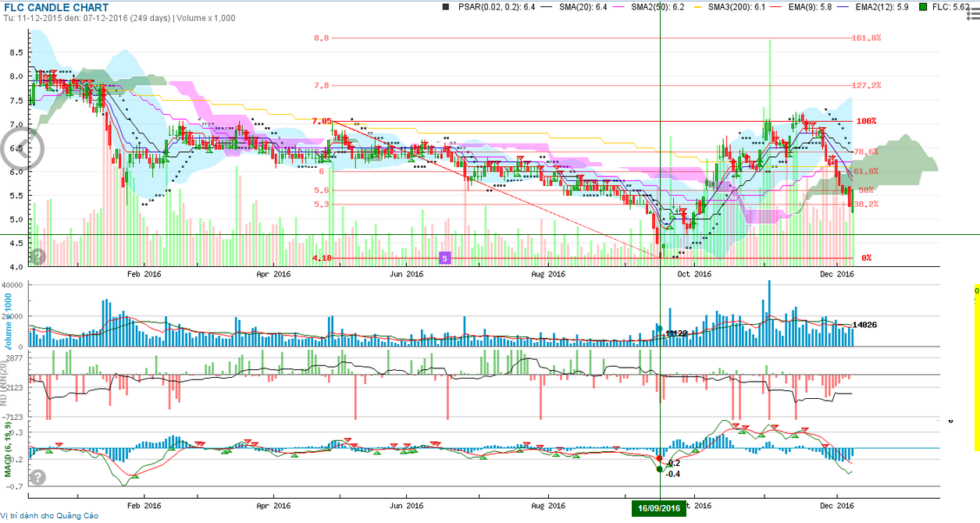Open the Vị trí dành cho Quảng Cáo link
The width and height of the screenshot is (980, 523).
[x=50, y=516]
